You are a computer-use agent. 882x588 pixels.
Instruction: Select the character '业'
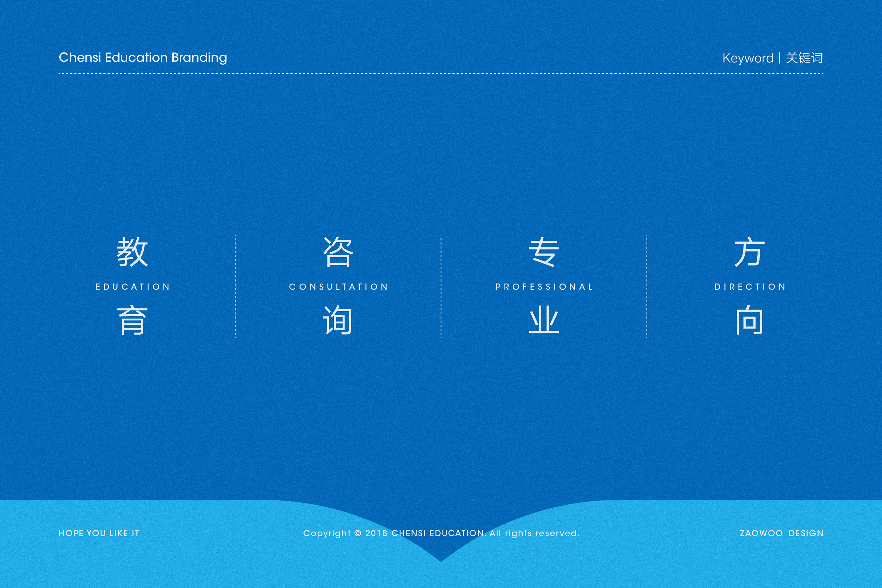544,320
